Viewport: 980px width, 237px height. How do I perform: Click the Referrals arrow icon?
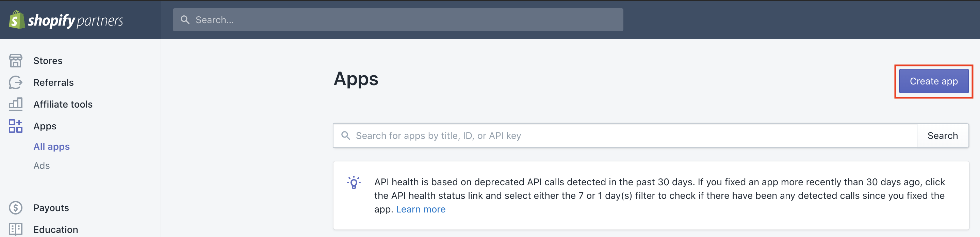point(16,82)
